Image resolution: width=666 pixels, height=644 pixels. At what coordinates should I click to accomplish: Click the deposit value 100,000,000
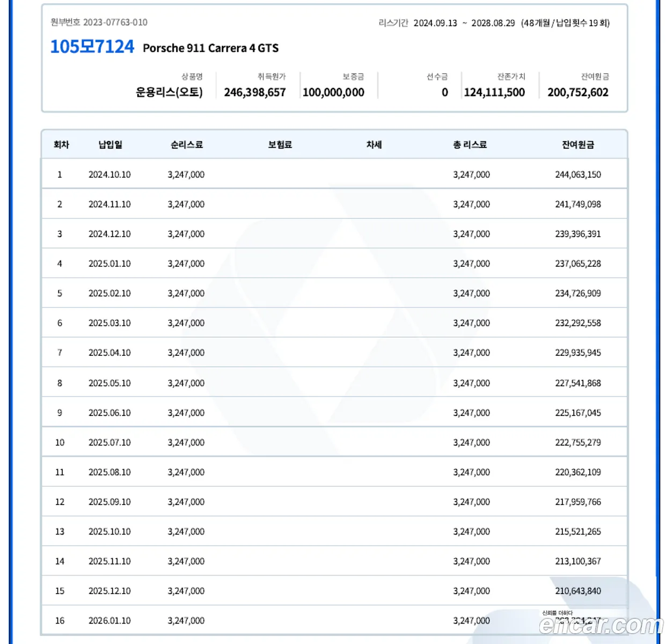(333, 92)
